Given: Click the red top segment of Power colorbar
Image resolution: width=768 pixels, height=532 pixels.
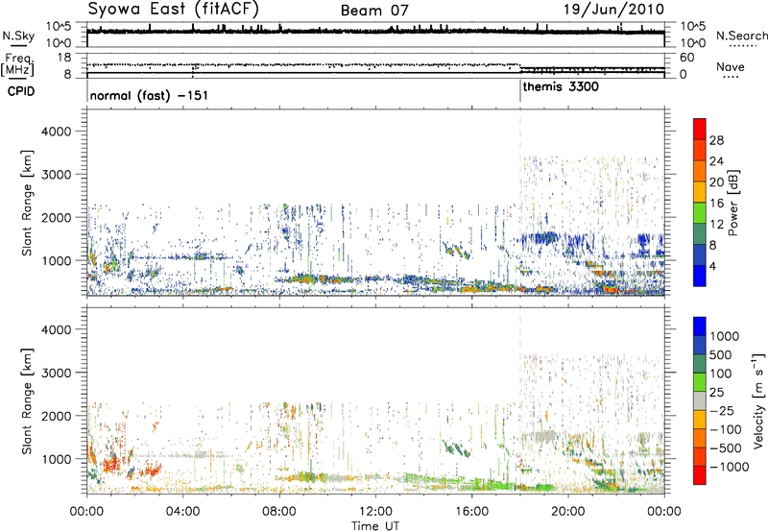Looking at the screenshot, I should tap(700, 129).
